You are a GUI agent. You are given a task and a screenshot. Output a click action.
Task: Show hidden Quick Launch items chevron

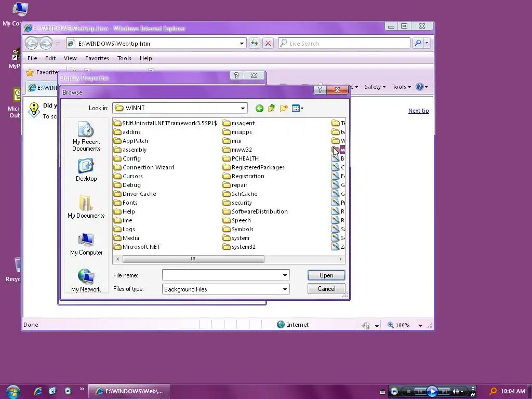(82, 389)
